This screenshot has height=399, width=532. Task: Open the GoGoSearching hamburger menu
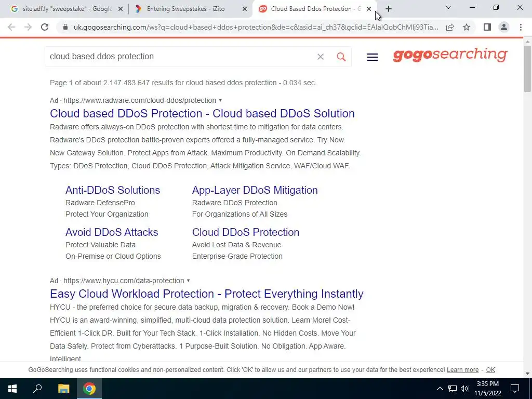[372, 57]
